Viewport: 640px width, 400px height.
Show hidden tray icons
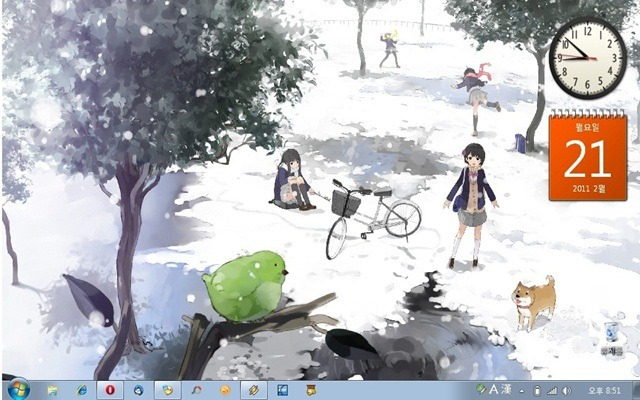522,391
